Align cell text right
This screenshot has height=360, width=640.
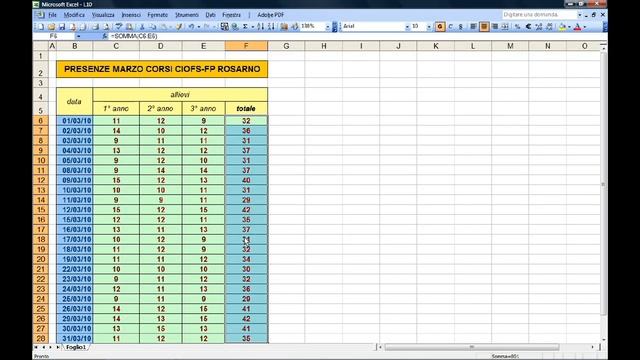click(x=495, y=27)
